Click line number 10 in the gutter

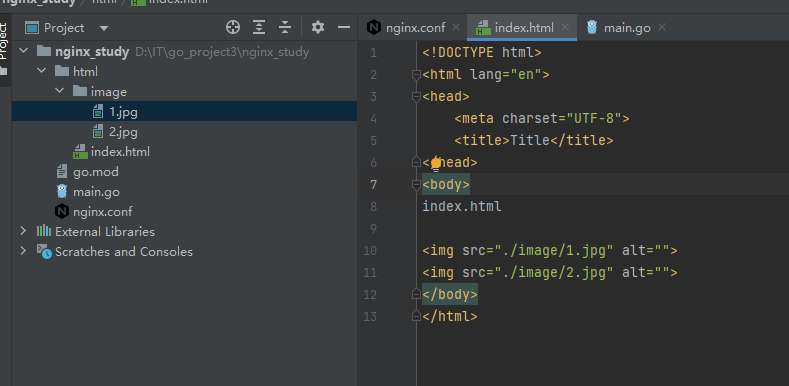[x=370, y=251]
